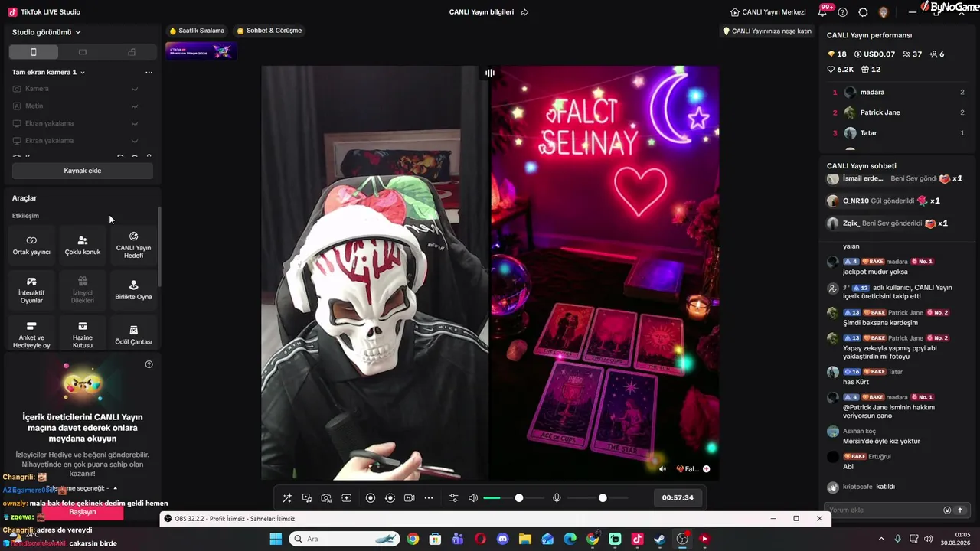This screenshot has height=551, width=980.
Task: Open Discord from the taskbar
Action: click(x=502, y=539)
